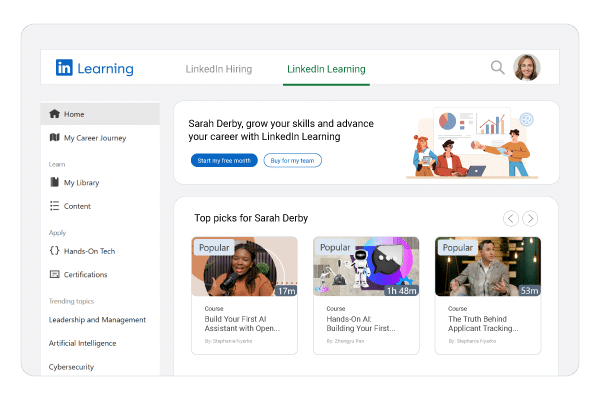
Task: Open Hands-On Tech braces icon
Action: pos(55,251)
